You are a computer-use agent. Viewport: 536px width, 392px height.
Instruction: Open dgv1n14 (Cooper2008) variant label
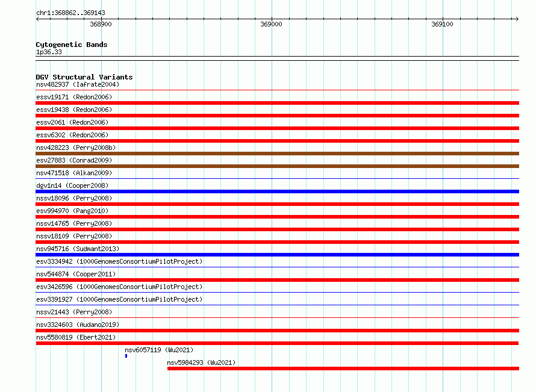tap(72, 185)
